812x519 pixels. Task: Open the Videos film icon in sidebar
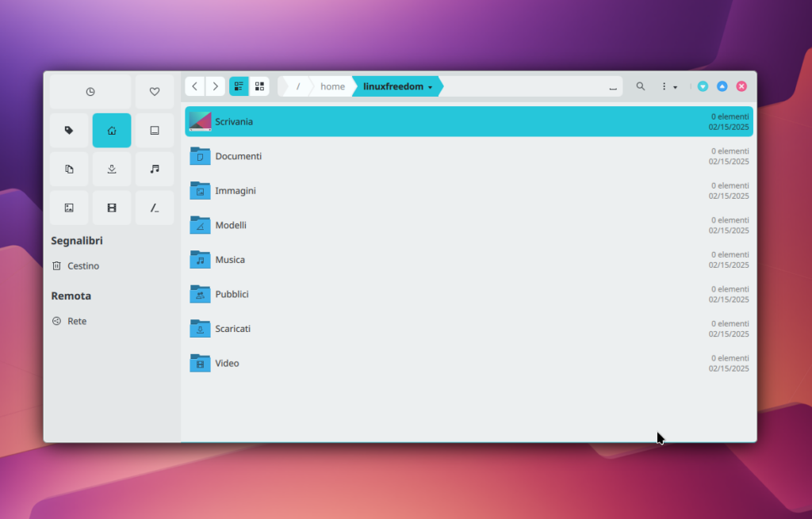112,208
